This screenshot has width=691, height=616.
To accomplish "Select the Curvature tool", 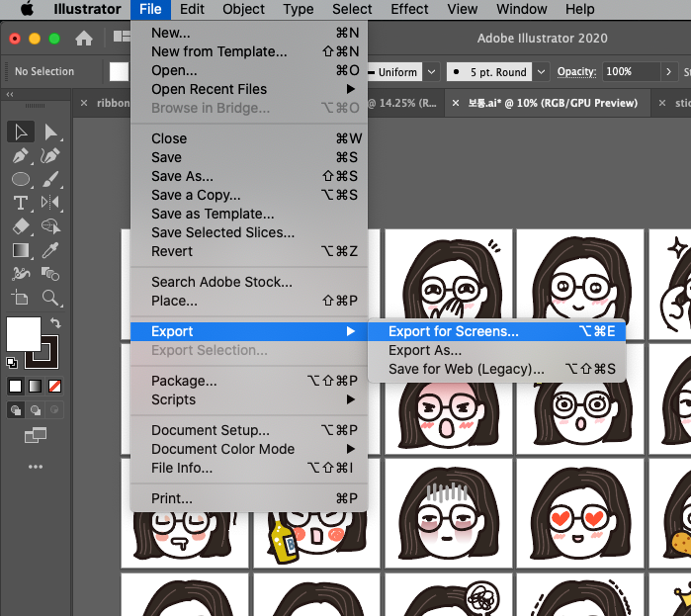I will pos(51,155).
